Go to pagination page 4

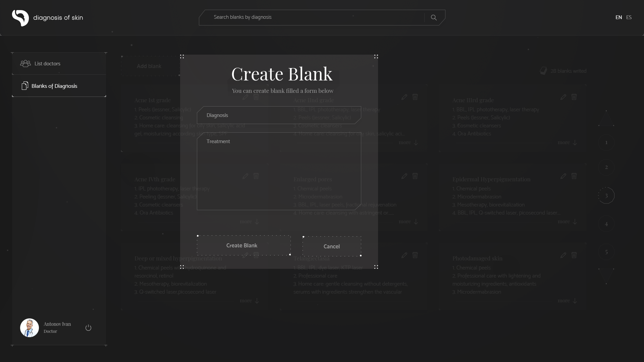click(x=606, y=224)
